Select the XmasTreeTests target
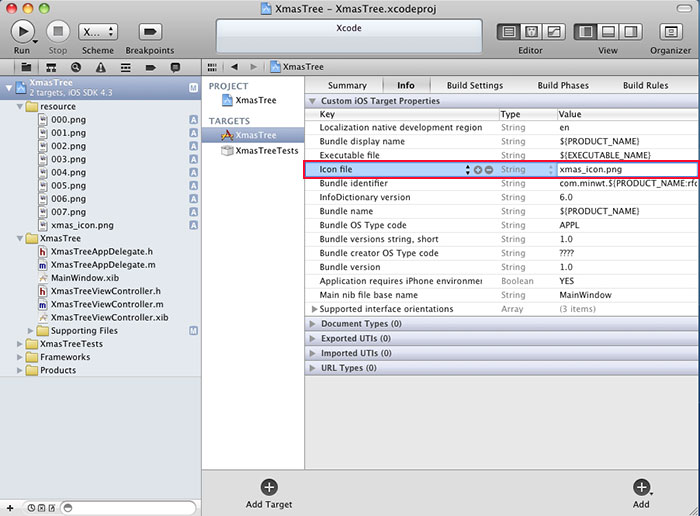Image resolution: width=700 pixels, height=516 pixels. click(267, 151)
